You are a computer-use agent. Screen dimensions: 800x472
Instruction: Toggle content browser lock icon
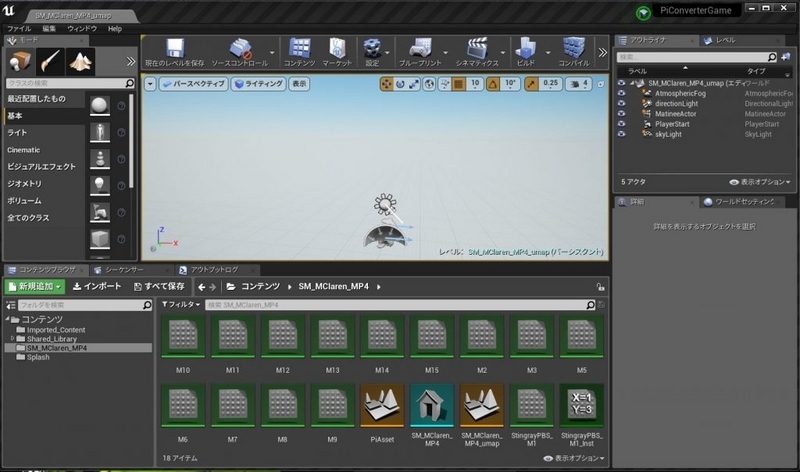coord(601,287)
